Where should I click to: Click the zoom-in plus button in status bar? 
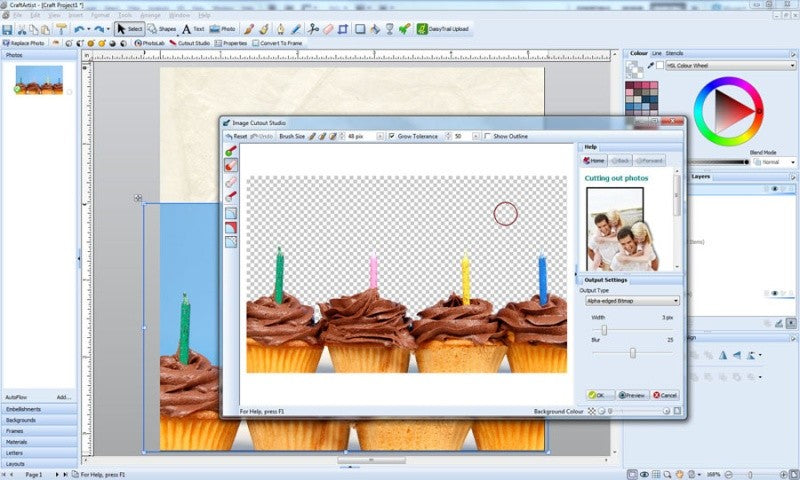(784, 474)
